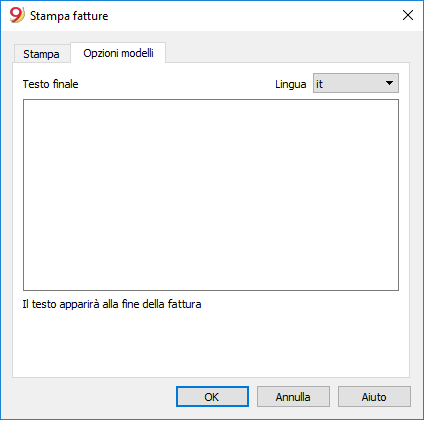Click the "Lingua" label
Screen dimensions: 424x421
pos(291,84)
